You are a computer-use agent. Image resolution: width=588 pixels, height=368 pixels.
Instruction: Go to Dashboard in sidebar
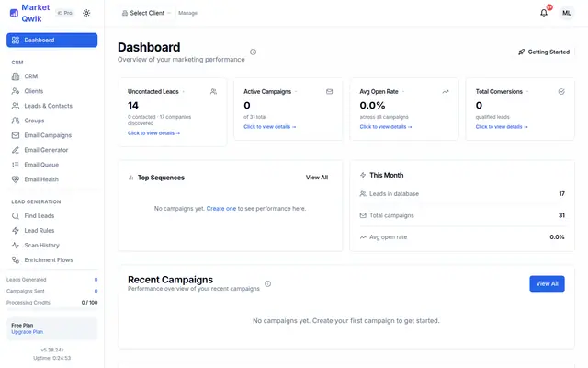(51, 40)
